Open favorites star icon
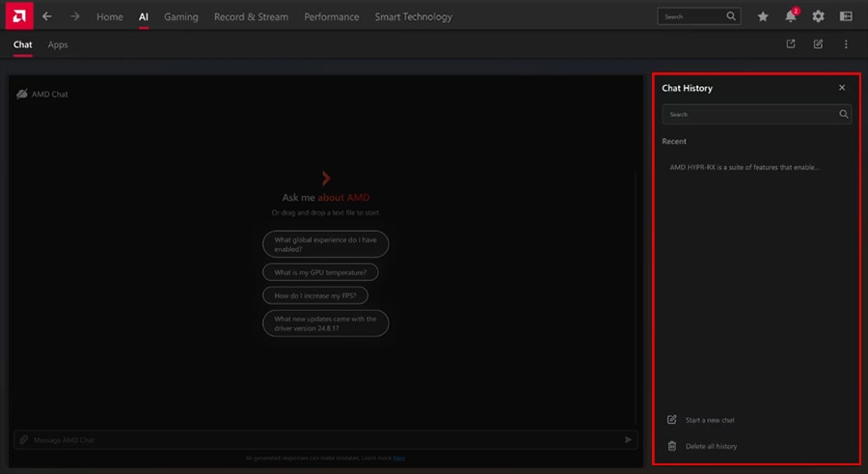Image resolution: width=868 pixels, height=474 pixels. [763, 16]
